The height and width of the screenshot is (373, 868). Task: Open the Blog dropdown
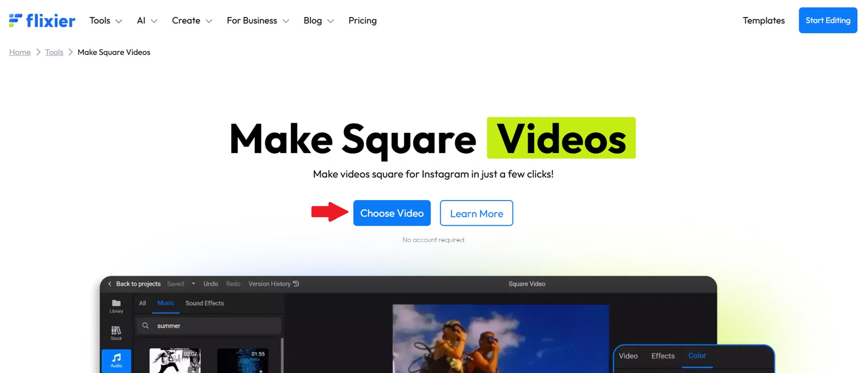(319, 21)
